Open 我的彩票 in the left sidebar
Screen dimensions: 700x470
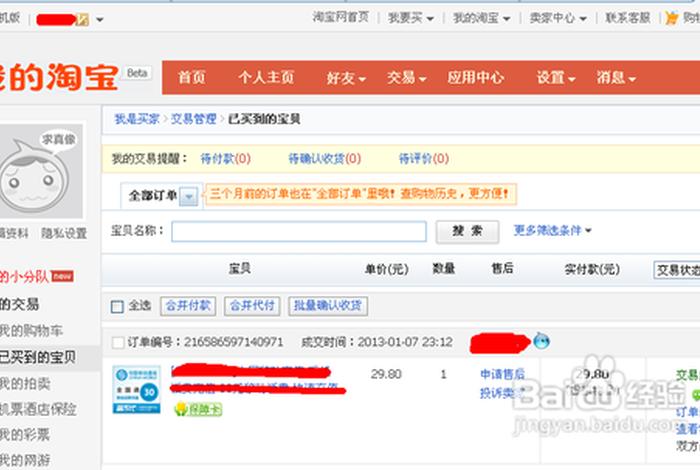pyautogui.click(x=25, y=434)
